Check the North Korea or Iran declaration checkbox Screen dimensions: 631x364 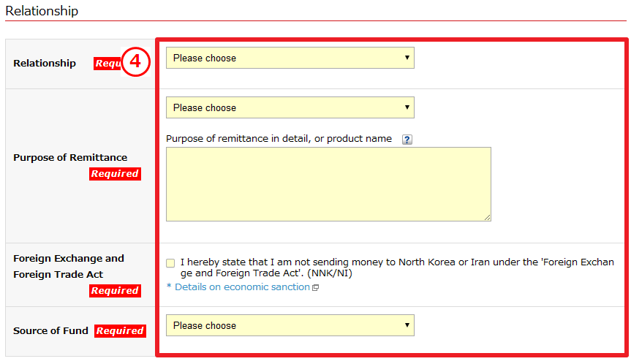point(170,263)
